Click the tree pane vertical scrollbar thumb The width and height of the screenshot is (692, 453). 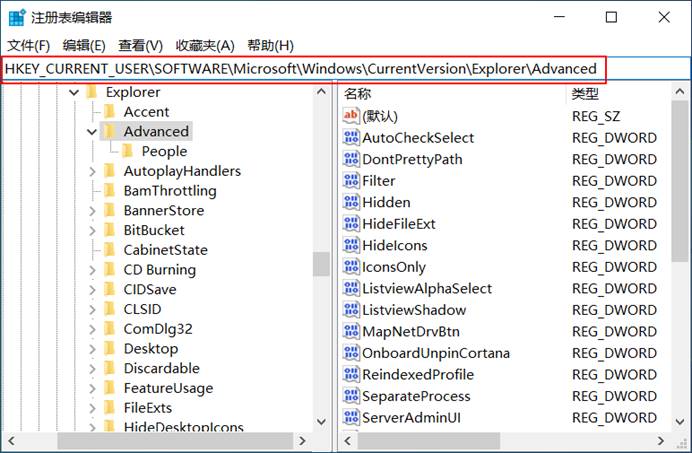[x=321, y=263]
